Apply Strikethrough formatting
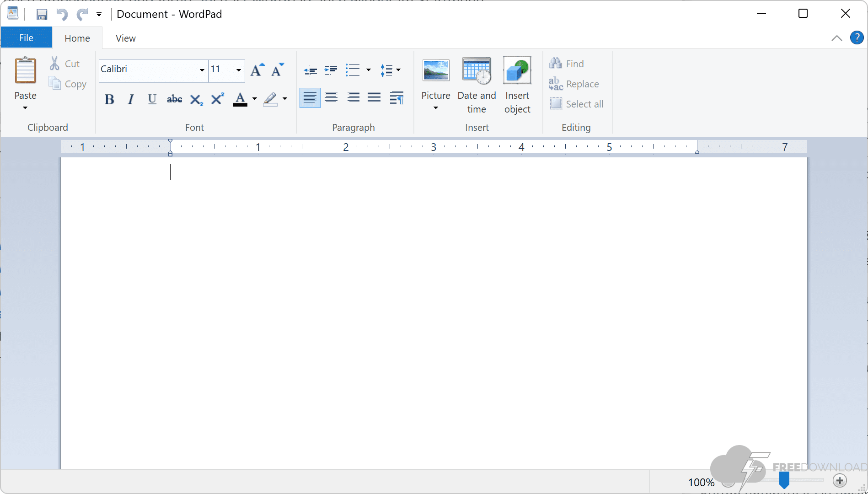 174,99
